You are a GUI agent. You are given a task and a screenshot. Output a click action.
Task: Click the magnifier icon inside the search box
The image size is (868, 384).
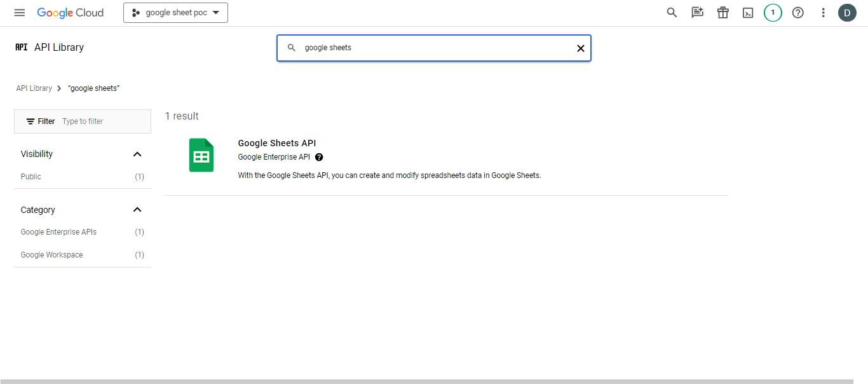[x=292, y=48]
